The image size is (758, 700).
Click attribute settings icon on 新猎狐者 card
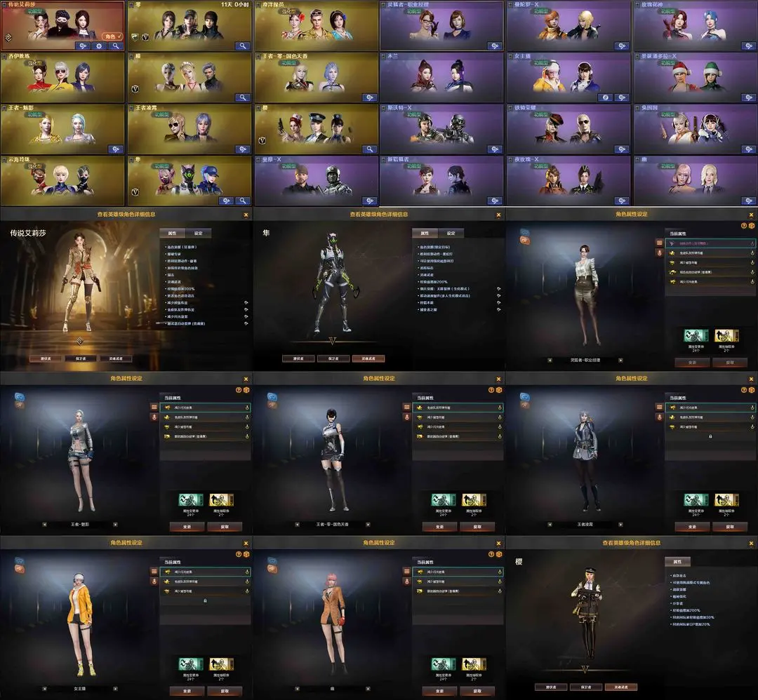(495, 201)
